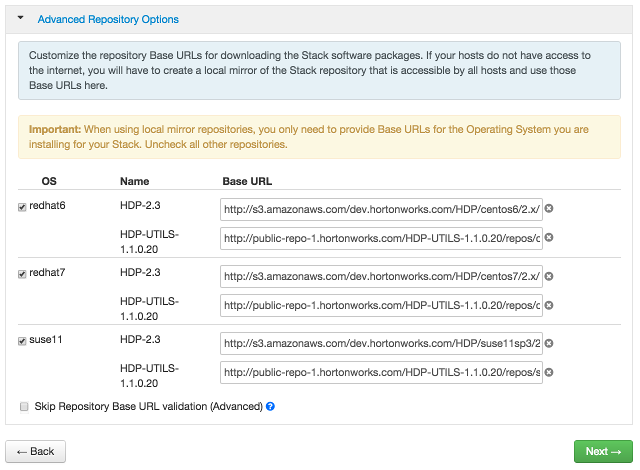This screenshot has width=640, height=470.
Task: Click the HDP-UTILS-1.1.0.20 name under suse11
Action: click(x=149, y=376)
